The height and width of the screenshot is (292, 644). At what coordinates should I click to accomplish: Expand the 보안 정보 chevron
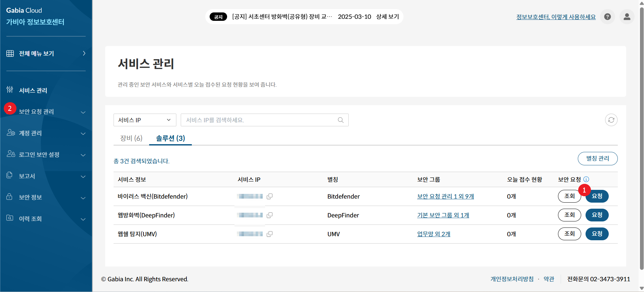83,198
